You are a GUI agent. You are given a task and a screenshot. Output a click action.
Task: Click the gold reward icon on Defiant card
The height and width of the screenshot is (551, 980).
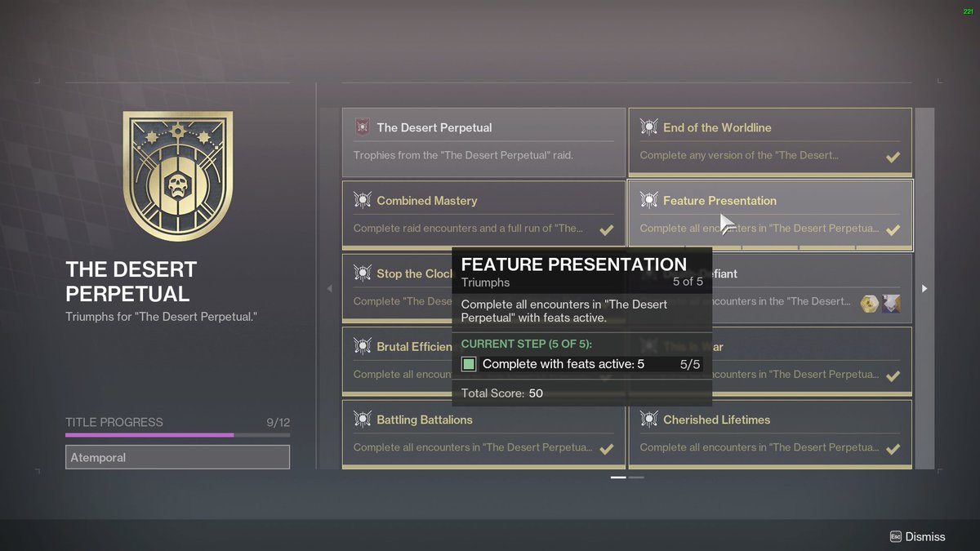(x=869, y=304)
